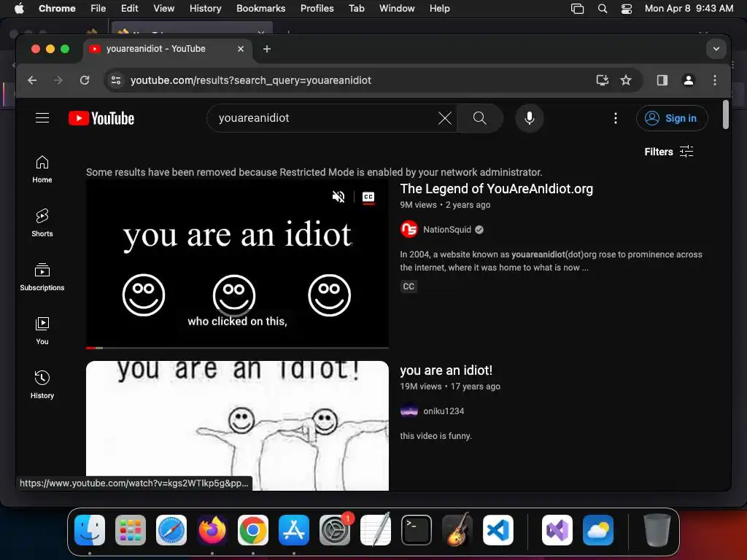
Task: Open the Window menu in the menu bar
Action: coord(397,8)
